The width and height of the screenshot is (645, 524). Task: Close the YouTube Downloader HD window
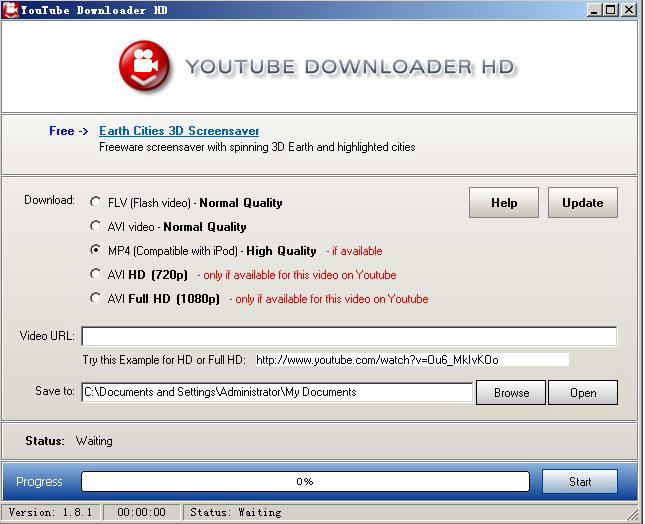629,9
